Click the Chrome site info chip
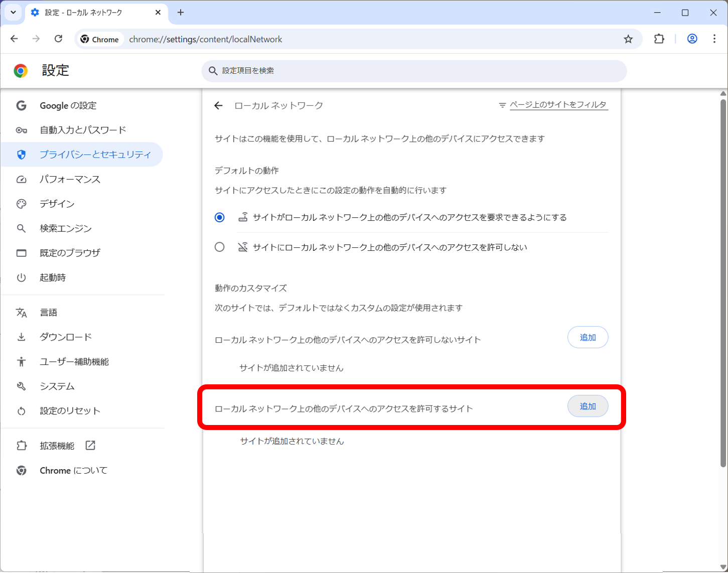 (x=100, y=39)
